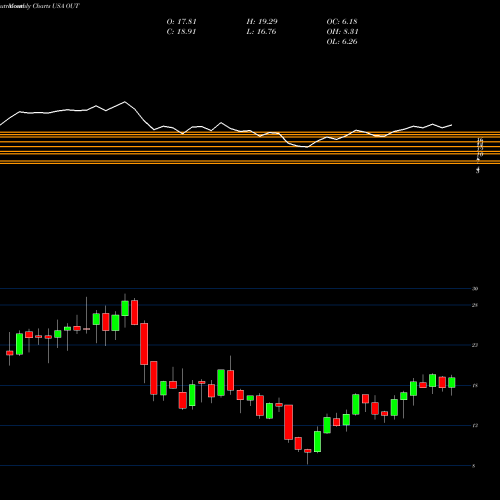Select the OH: 8.31 reading
The height and width of the screenshot is (500, 500).
coord(342,32)
